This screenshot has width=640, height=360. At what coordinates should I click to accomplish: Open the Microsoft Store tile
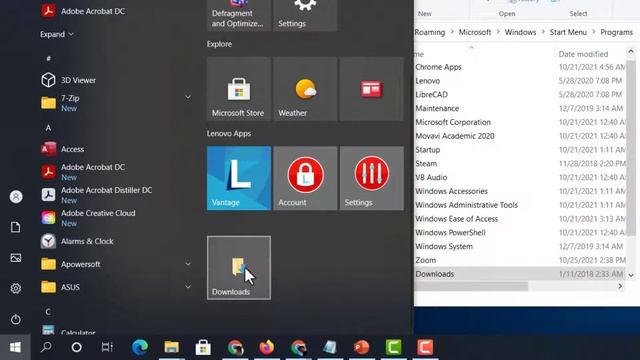239,89
